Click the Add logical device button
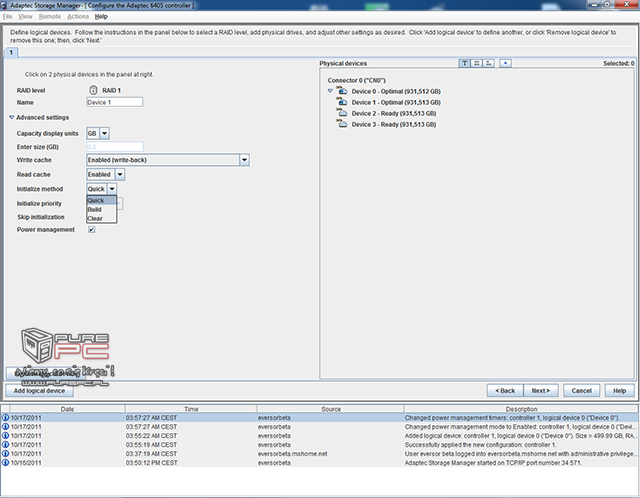The image size is (640, 498). [x=39, y=391]
